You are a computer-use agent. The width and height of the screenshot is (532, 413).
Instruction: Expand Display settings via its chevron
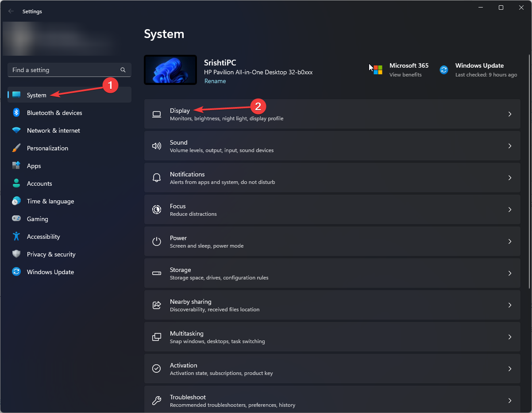pyautogui.click(x=510, y=114)
